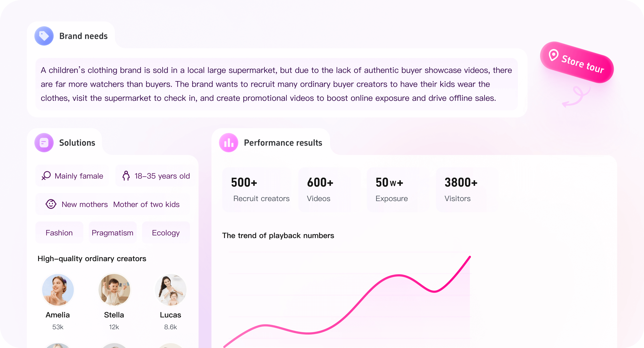Screen dimensions: 644x348
Task: Open Lucas's creator avatar
Action: (x=170, y=290)
